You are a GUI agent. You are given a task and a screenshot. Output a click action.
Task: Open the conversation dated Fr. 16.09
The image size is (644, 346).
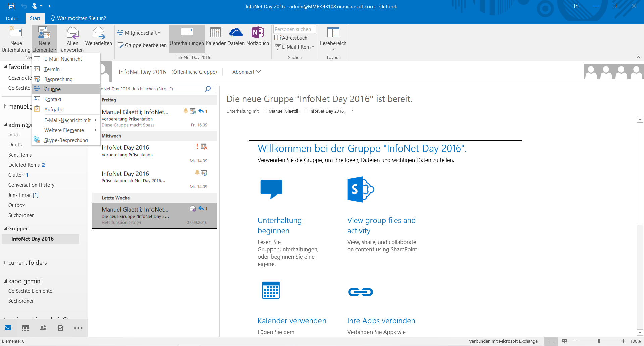click(x=155, y=118)
